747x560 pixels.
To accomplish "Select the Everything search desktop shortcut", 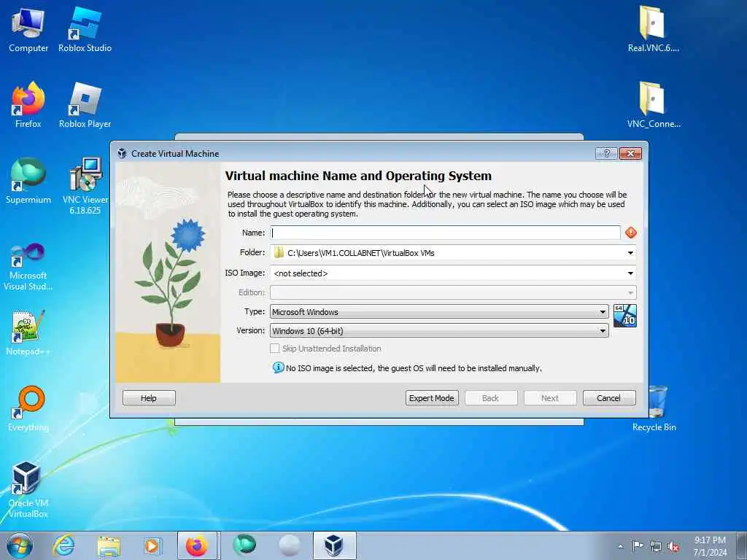I will pyautogui.click(x=28, y=408).
